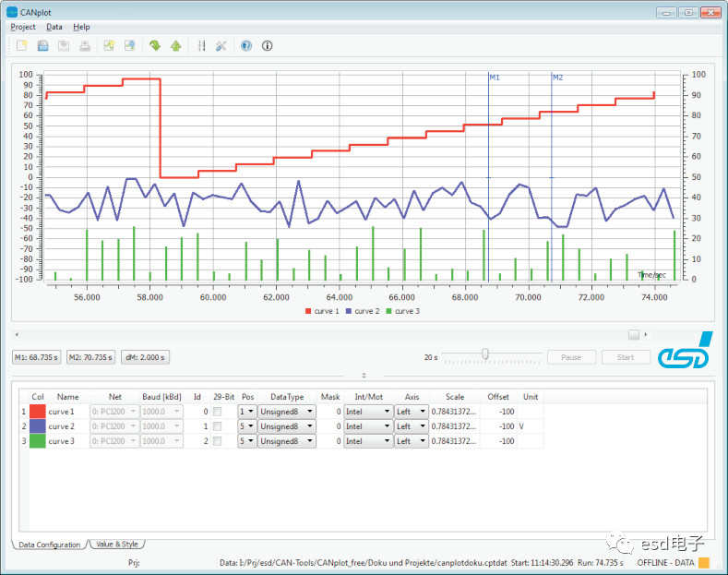Screen dimensions: 728x575
Task: Switch to the Value & Style tab
Action: point(116,545)
